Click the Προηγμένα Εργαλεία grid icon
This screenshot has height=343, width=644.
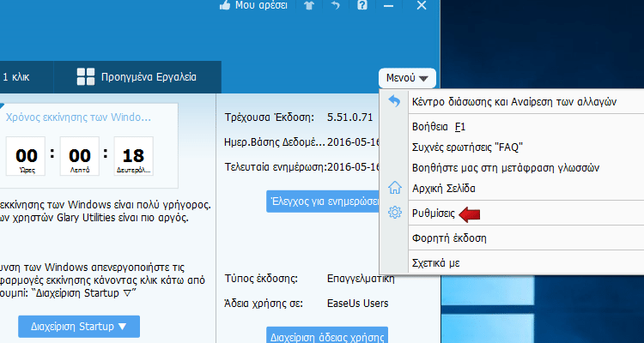[x=86, y=77]
